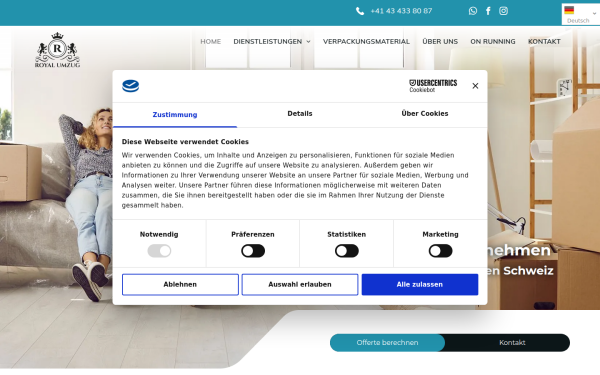This screenshot has height=375, width=600.
Task: Open the Verpackungsmaterial menu item
Action: pyautogui.click(x=366, y=41)
